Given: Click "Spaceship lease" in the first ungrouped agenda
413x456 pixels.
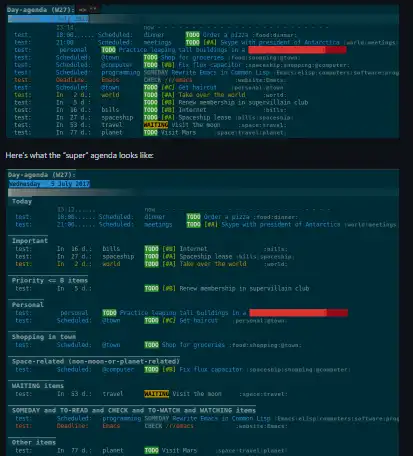Looking at the screenshot, I should pyautogui.click(x=205, y=117).
